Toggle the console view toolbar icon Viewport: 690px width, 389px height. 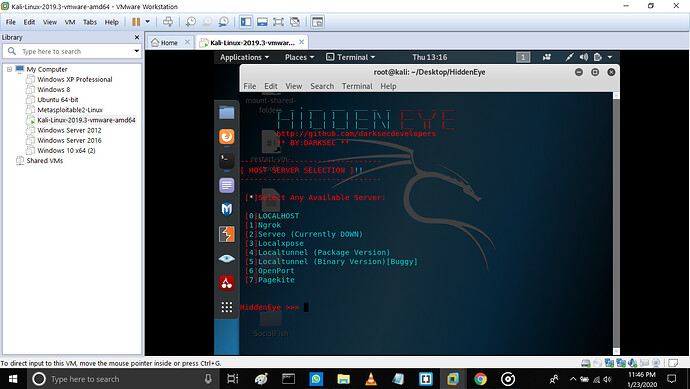[317, 22]
